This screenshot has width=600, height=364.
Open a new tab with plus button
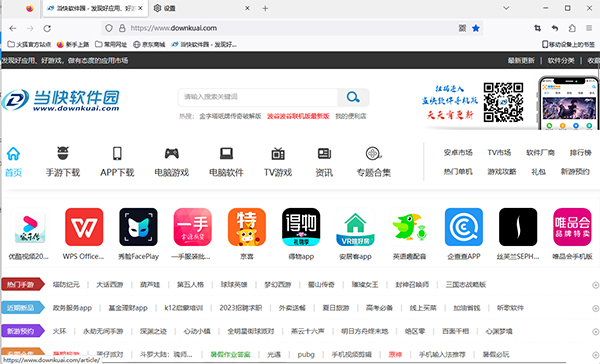point(265,8)
